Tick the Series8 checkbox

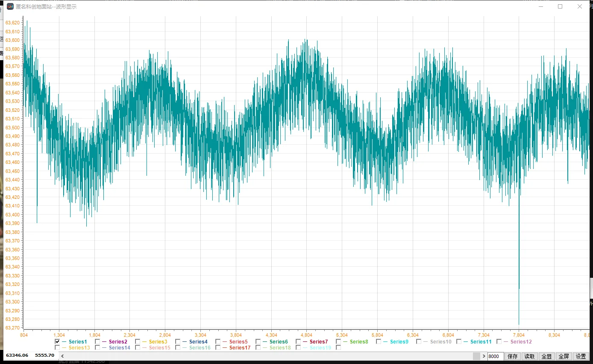338,342
